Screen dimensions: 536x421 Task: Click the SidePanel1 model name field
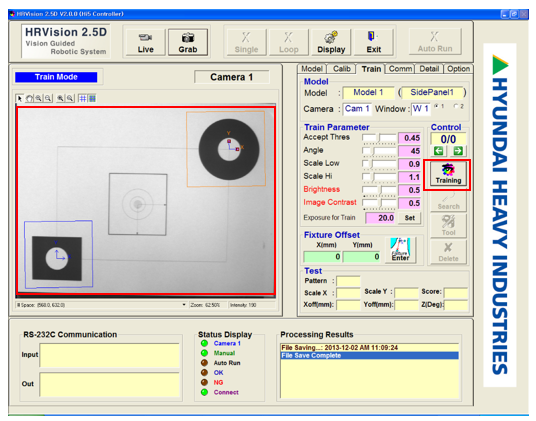point(432,92)
